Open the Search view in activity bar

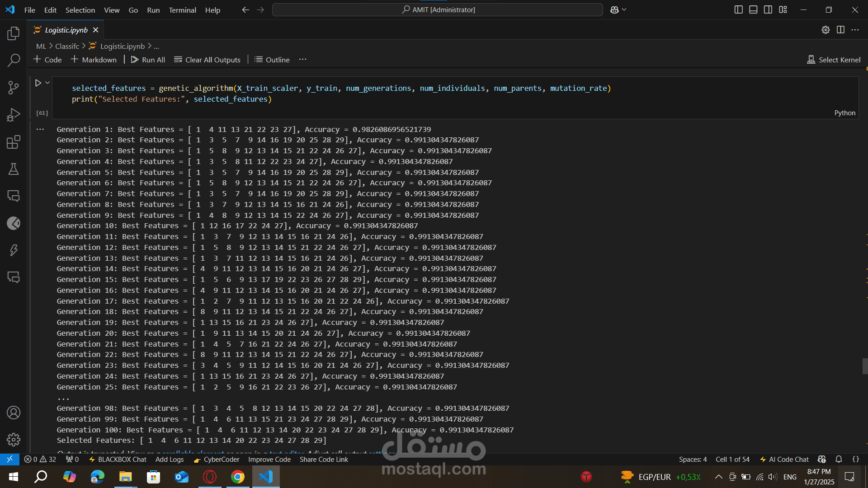14,60
